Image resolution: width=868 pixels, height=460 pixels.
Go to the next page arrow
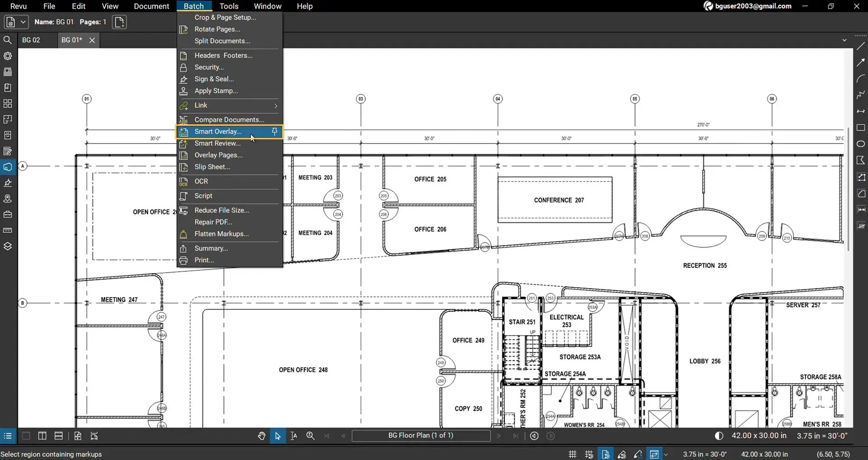[499, 436]
